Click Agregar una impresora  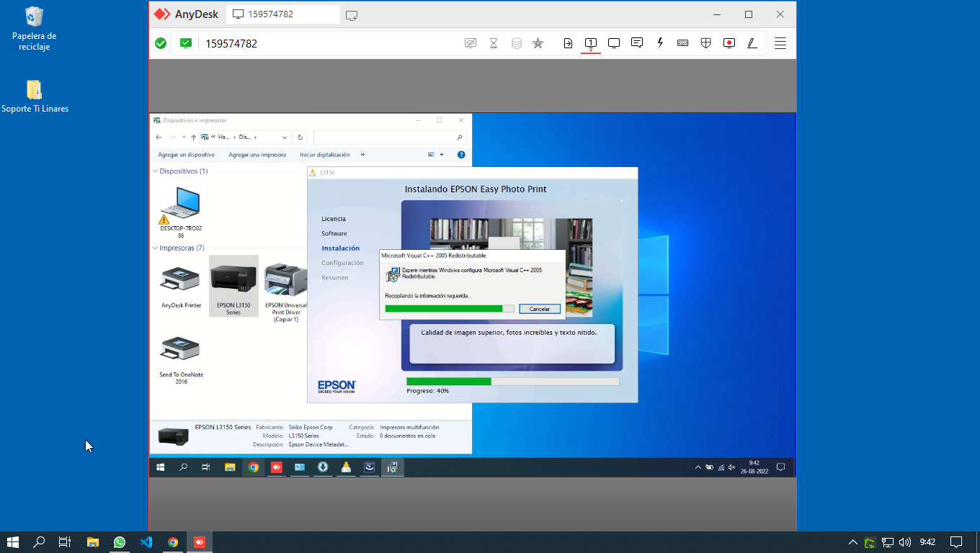point(257,155)
